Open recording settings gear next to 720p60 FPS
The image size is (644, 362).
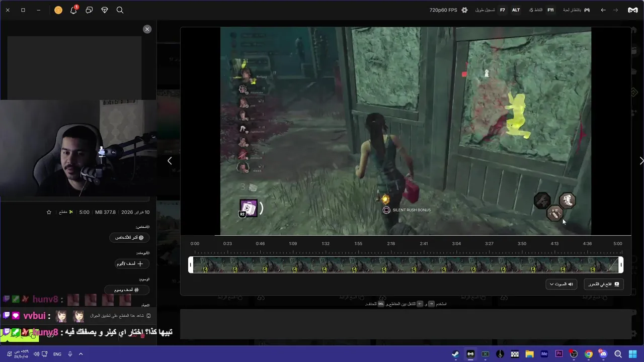tap(464, 10)
